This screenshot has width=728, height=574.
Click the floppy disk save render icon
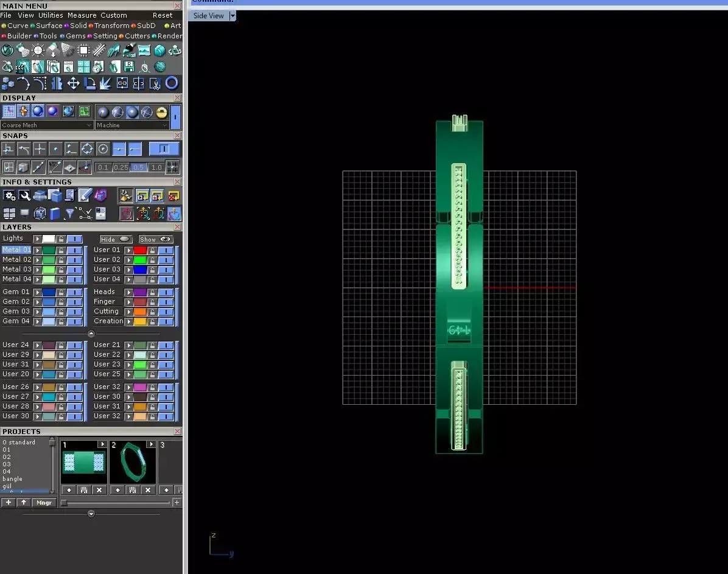pyautogui.click(x=129, y=67)
